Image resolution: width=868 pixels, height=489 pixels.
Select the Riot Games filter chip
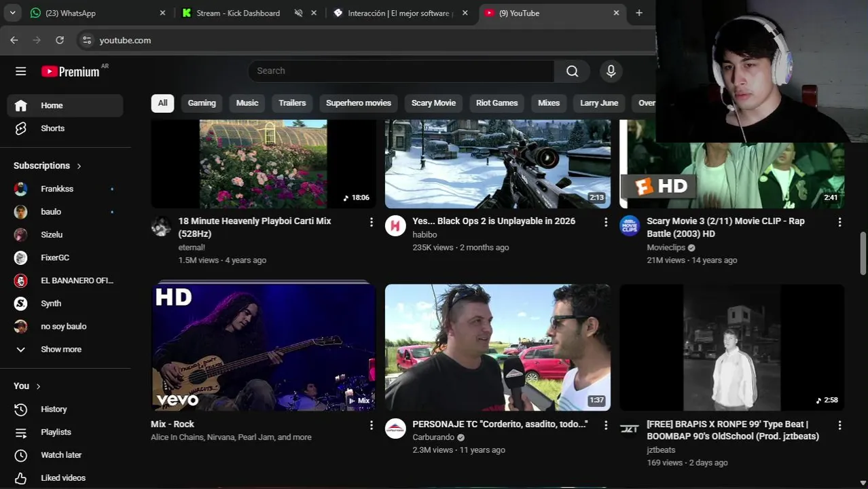click(x=496, y=103)
